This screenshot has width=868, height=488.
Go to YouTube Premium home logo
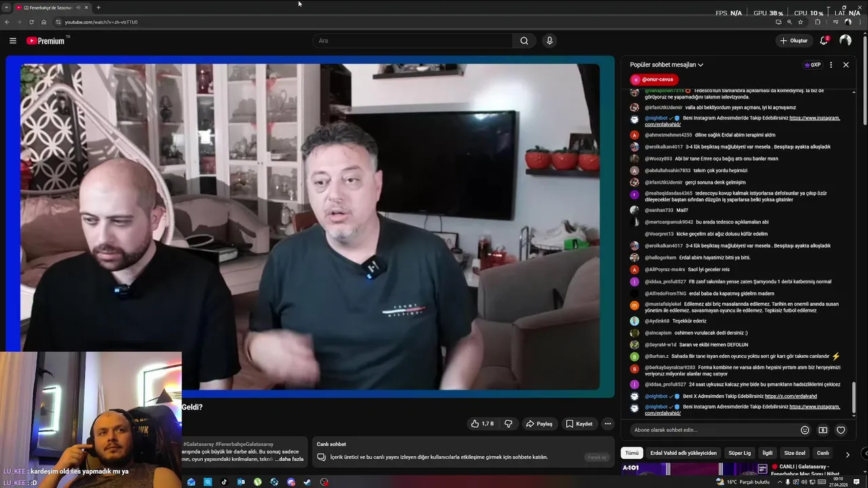[45, 41]
